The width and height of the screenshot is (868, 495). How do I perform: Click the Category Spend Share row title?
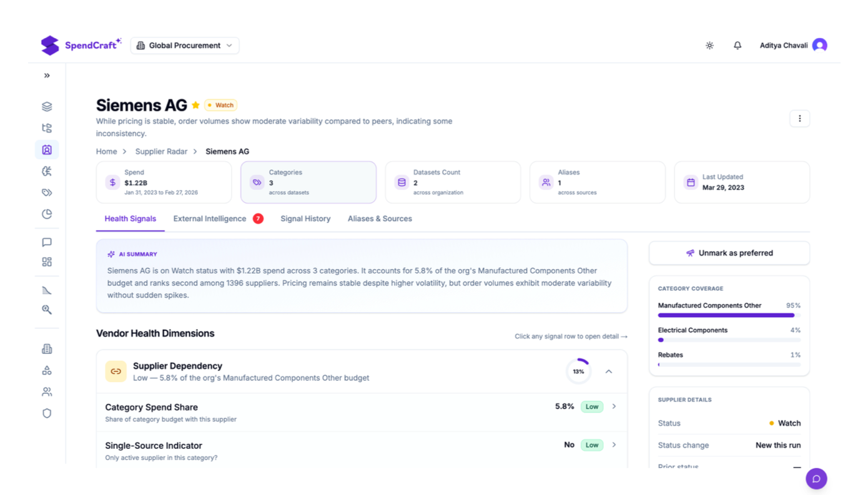(x=151, y=407)
